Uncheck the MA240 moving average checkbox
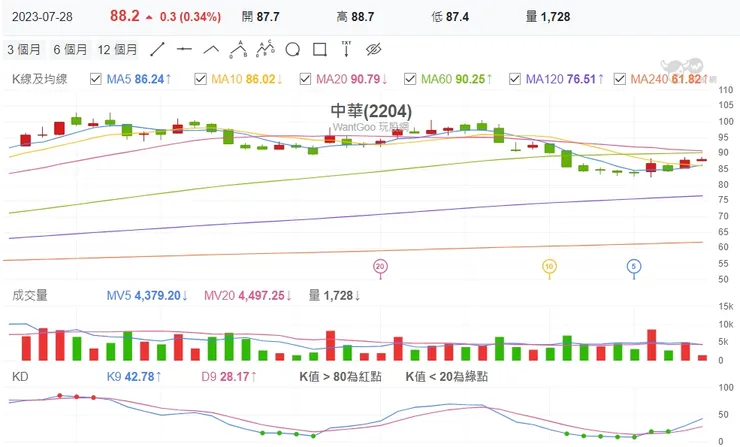740x447 pixels. tap(620, 79)
